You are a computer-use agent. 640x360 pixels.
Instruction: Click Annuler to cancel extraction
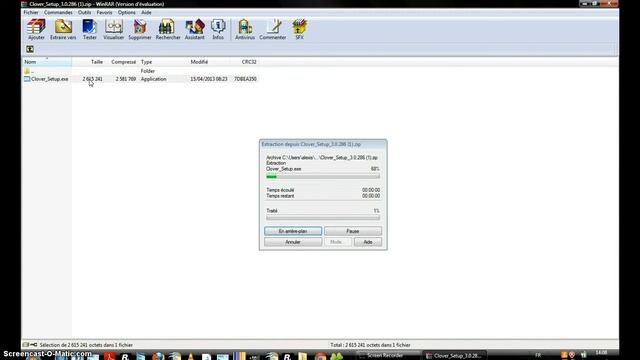click(x=293, y=242)
